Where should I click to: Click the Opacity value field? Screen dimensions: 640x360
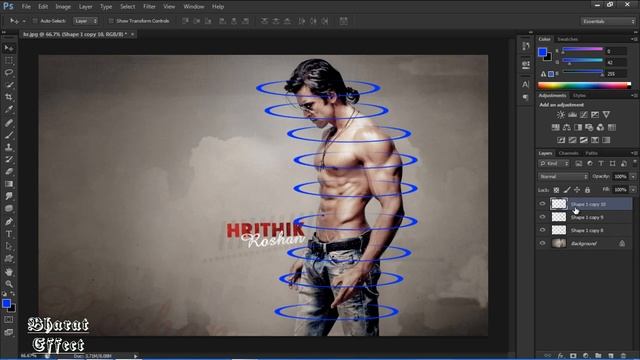click(620, 177)
